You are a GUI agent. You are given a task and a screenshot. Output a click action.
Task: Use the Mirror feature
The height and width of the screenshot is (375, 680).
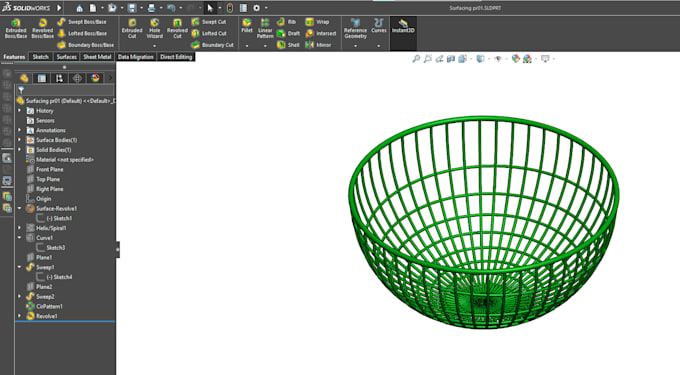pos(318,45)
